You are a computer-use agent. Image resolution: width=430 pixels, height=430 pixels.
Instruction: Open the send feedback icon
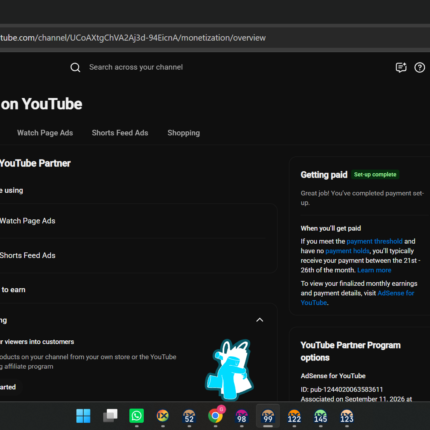tap(401, 68)
